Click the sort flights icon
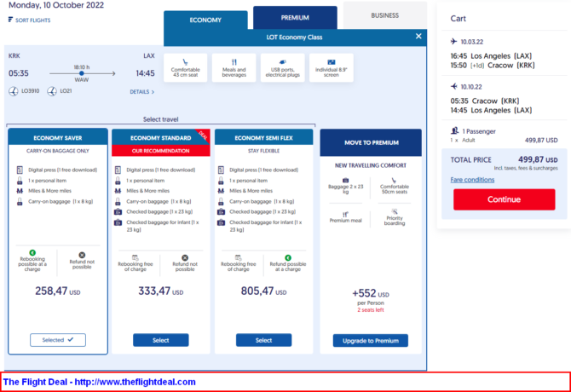 (x=10, y=20)
